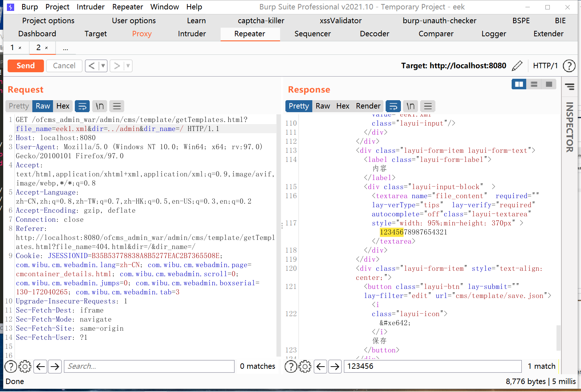The height and width of the screenshot is (392, 581).
Task: Switch Response view to Pretty
Action: (299, 106)
